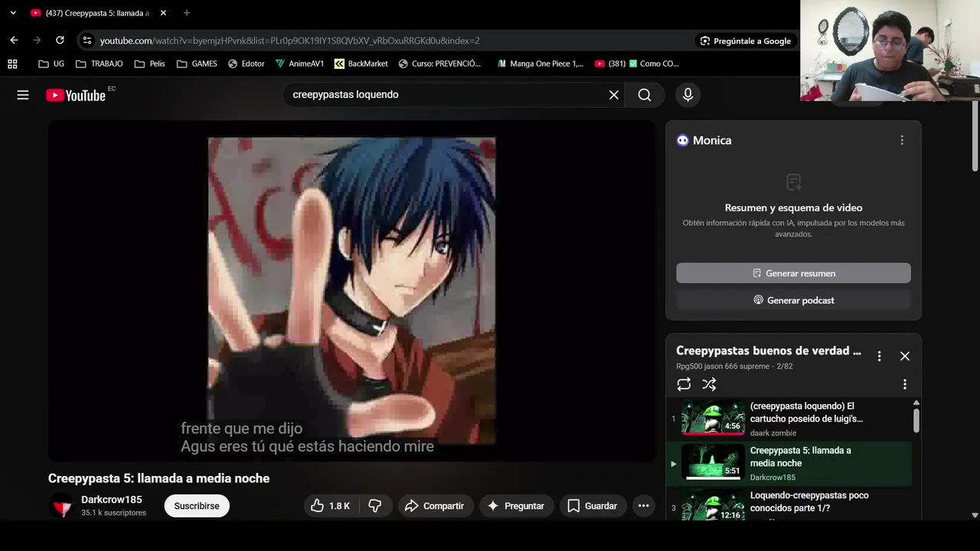Open the Curso: PREVENCIÓ bookmark

click(440, 64)
